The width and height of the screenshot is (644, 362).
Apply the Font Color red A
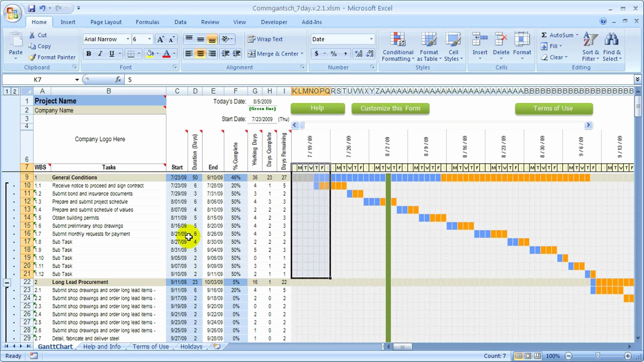click(x=166, y=54)
